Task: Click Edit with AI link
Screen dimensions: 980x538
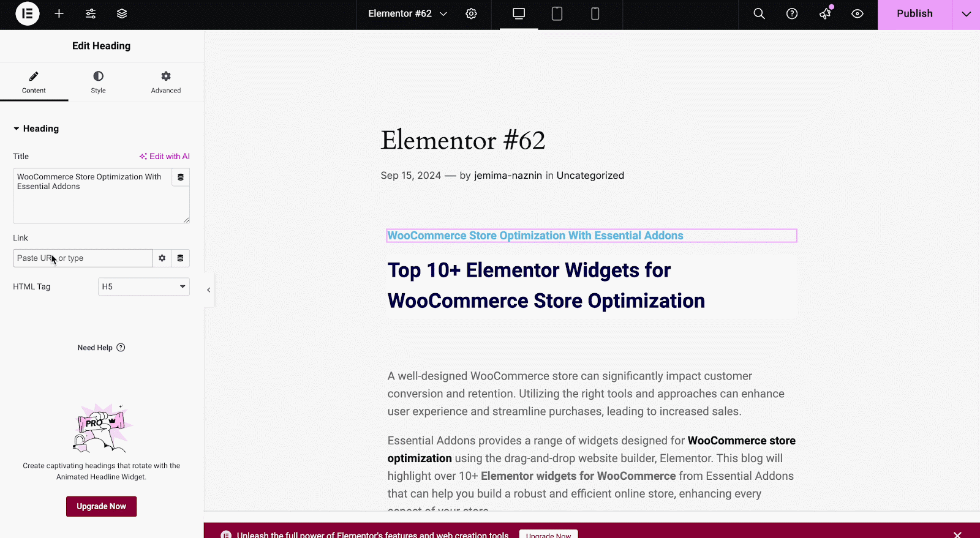Action: tap(165, 157)
